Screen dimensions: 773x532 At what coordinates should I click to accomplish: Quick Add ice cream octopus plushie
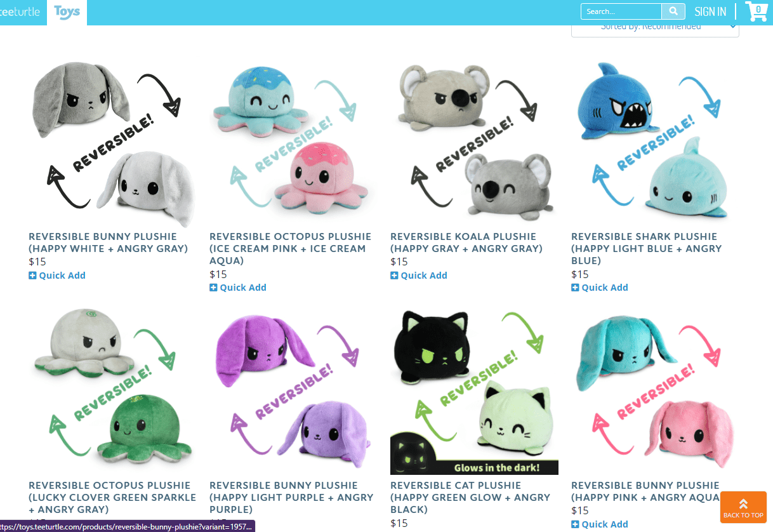click(x=238, y=288)
